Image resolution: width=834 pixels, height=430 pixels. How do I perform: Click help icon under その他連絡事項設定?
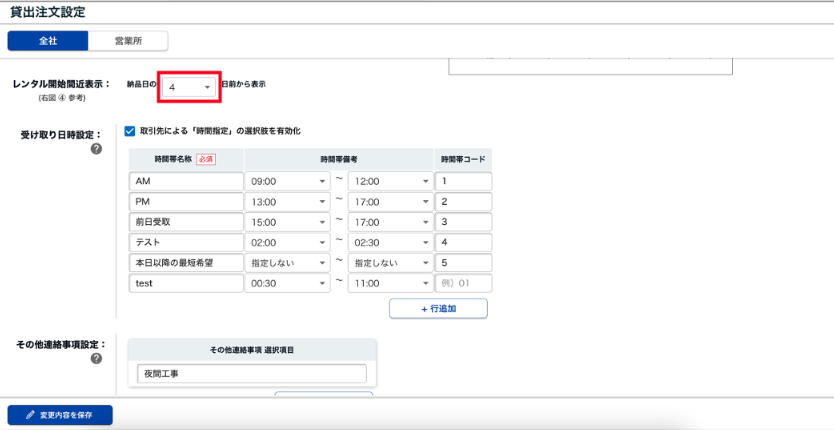(97, 358)
